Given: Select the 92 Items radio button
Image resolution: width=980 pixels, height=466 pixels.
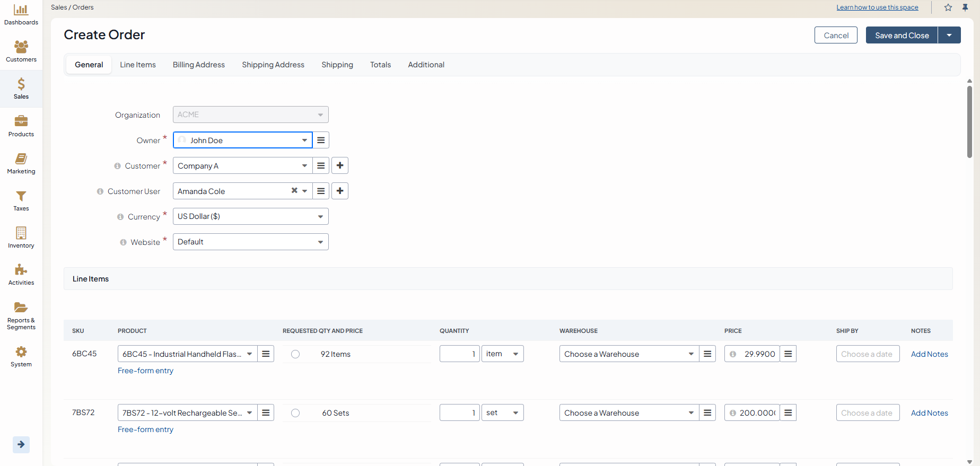Looking at the screenshot, I should (x=295, y=354).
